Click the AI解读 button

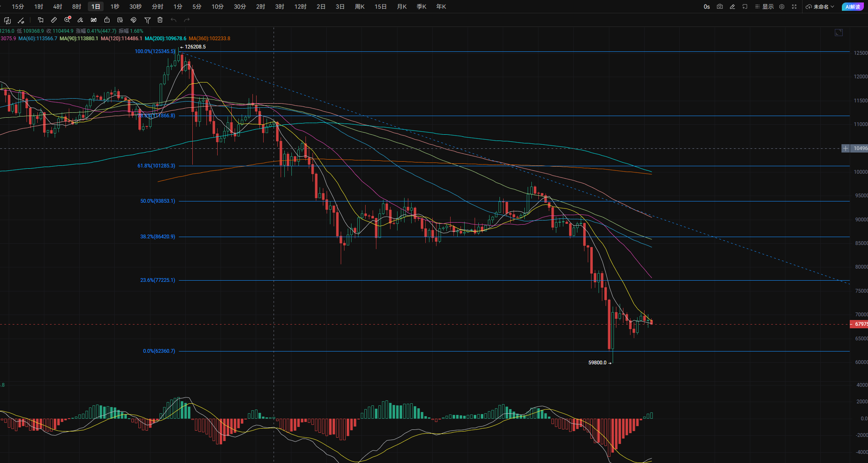(853, 7)
